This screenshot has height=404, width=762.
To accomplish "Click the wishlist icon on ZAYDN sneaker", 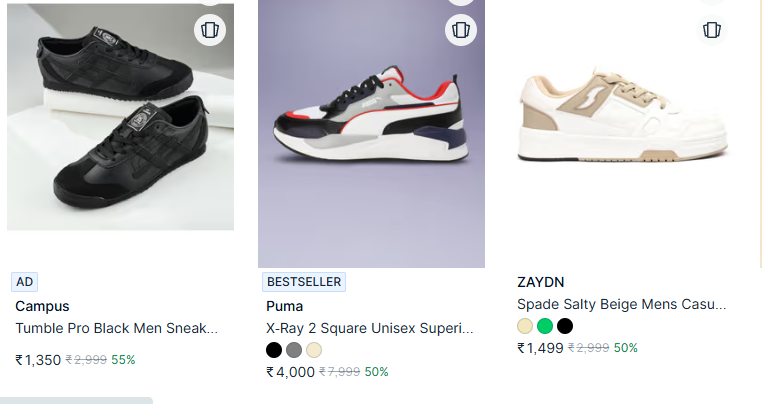I will click(x=711, y=29).
